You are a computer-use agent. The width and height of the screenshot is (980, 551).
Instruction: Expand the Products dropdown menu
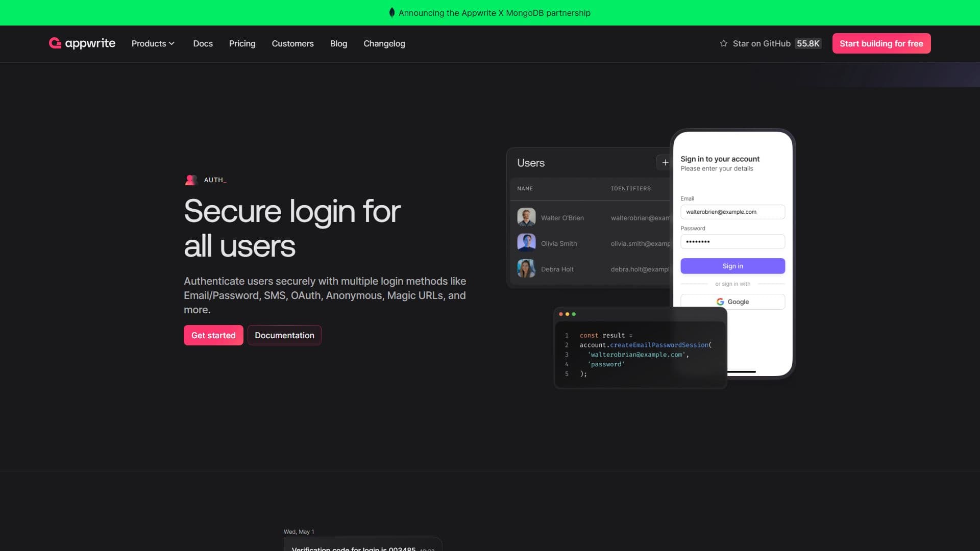pyautogui.click(x=153, y=43)
